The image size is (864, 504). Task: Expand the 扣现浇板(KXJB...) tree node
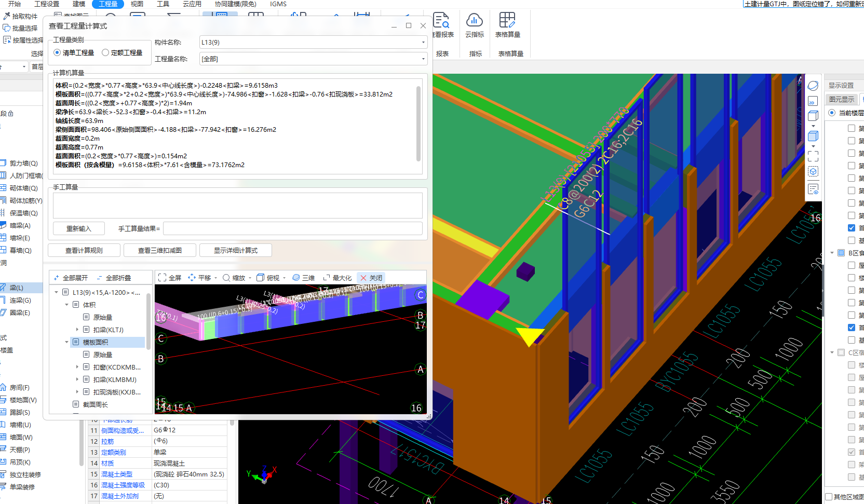click(x=77, y=392)
